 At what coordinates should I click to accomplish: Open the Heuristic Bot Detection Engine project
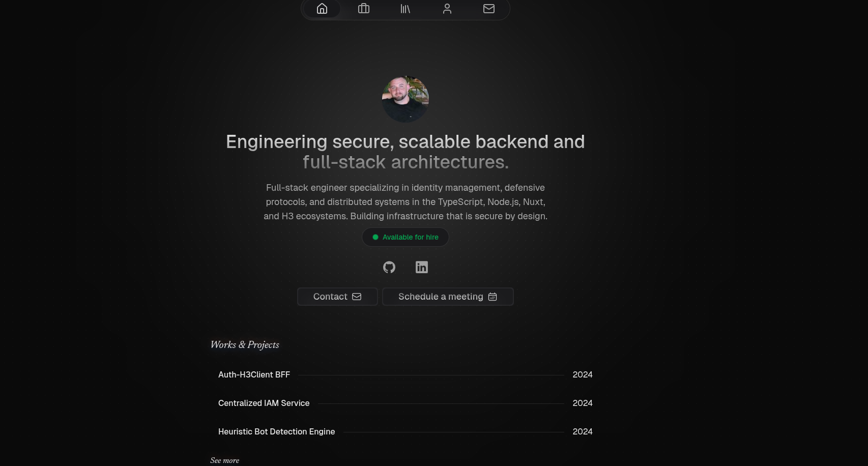[276, 431]
